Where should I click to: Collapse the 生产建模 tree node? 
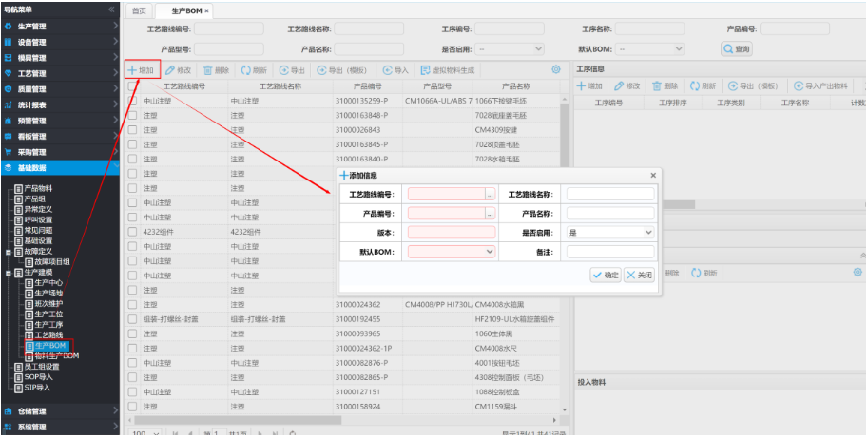pyautogui.click(x=9, y=273)
